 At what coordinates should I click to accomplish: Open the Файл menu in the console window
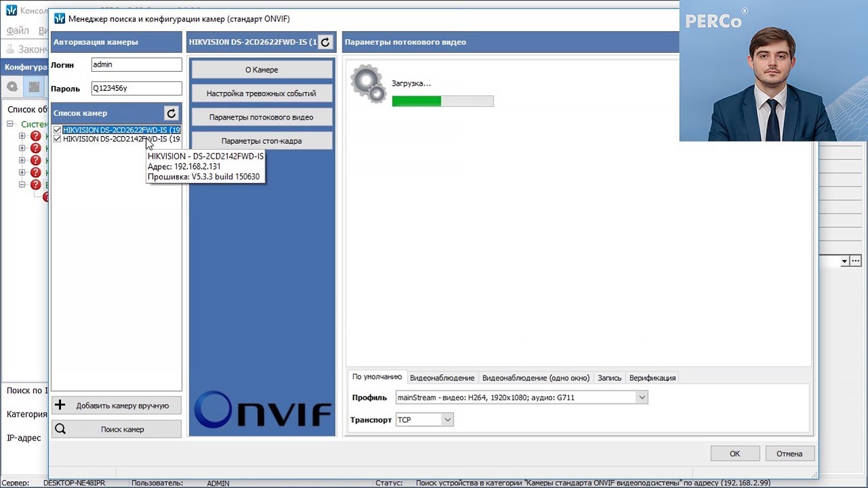(18, 30)
